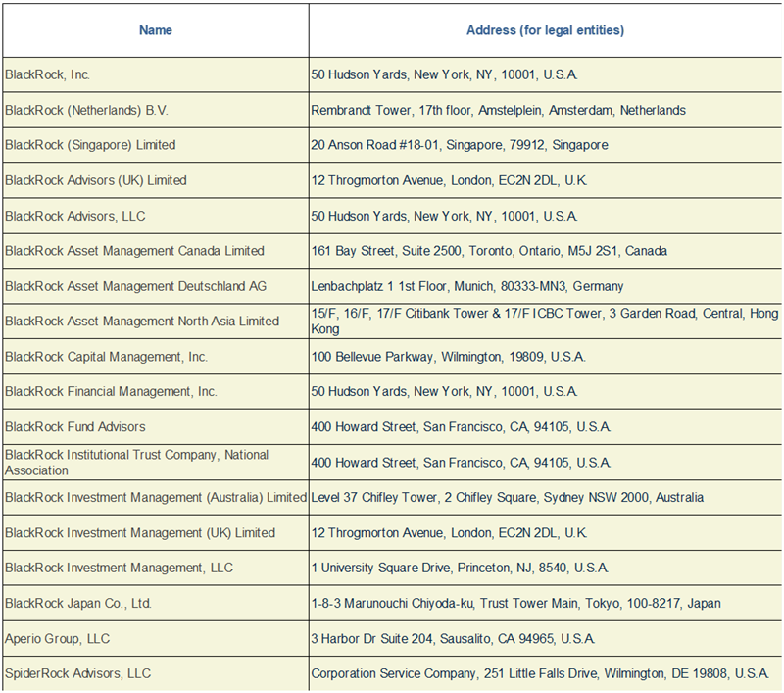Click the "Name" column header

pyautogui.click(x=156, y=30)
